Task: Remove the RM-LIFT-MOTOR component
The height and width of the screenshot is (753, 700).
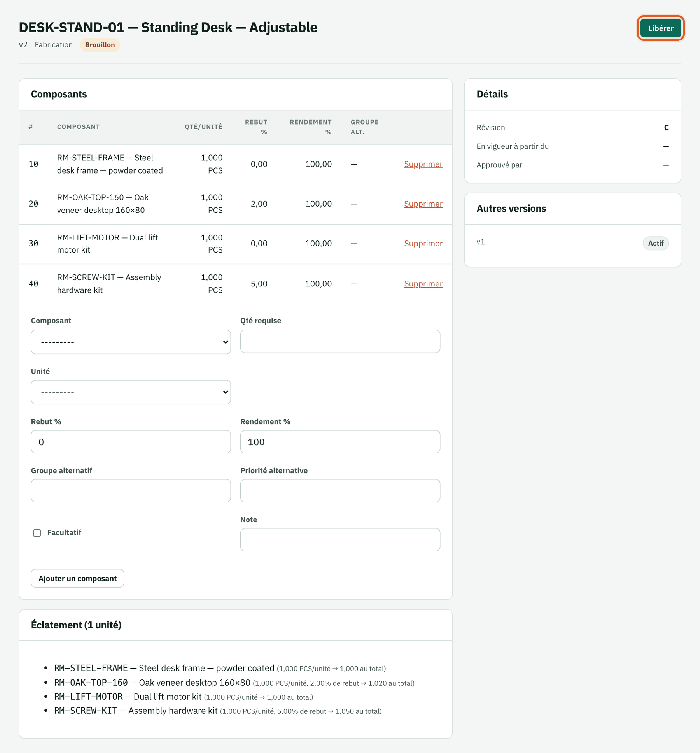Action: point(423,244)
